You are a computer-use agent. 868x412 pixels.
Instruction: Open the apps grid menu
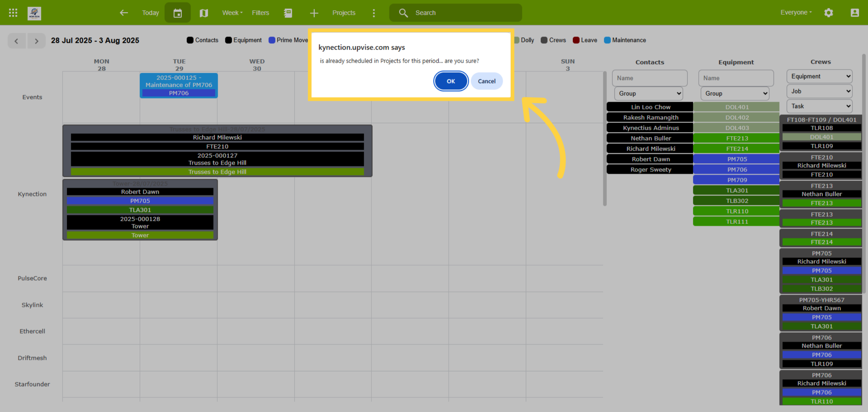pos(13,13)
